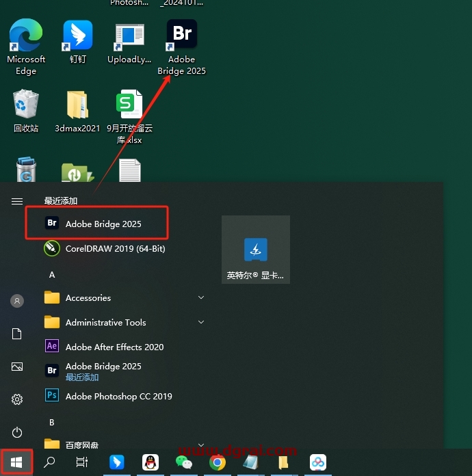472x476 pixels.
Task: Open taskbar Search magnifier
Action: click(x=49, y=462)
